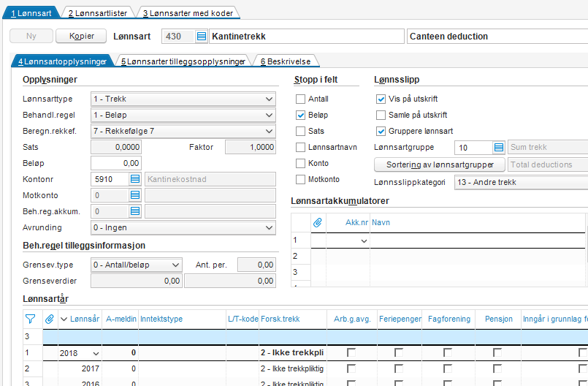Tick Konto checkbox under Stopp i felt

(300, 163)
